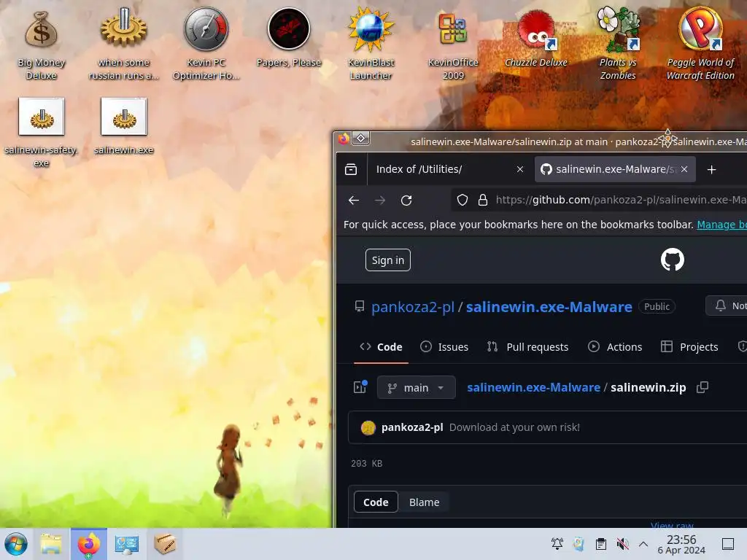Switch to Blame view
747x560 pixels.
click(424, 502)
